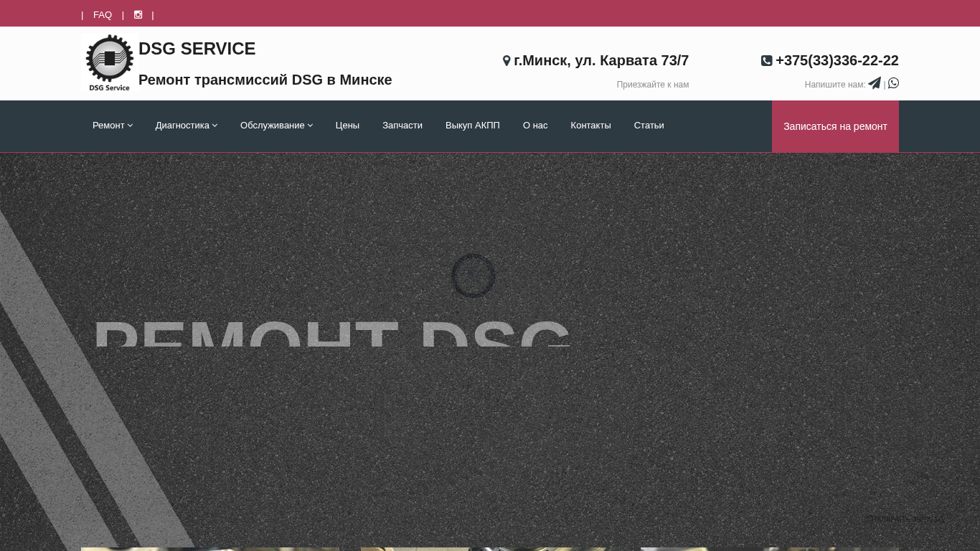Click the Приезжайте к нам caption

(653, 85)
